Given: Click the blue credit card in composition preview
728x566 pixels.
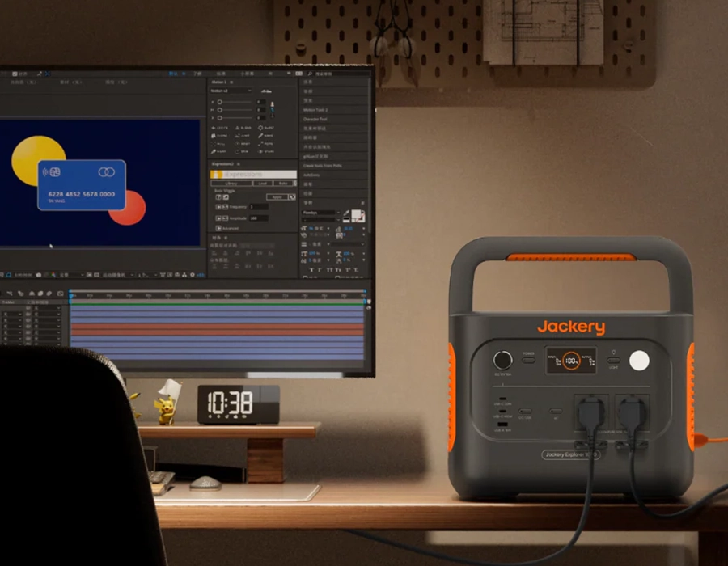Looking at the screenshot, I should coord(82,185).
